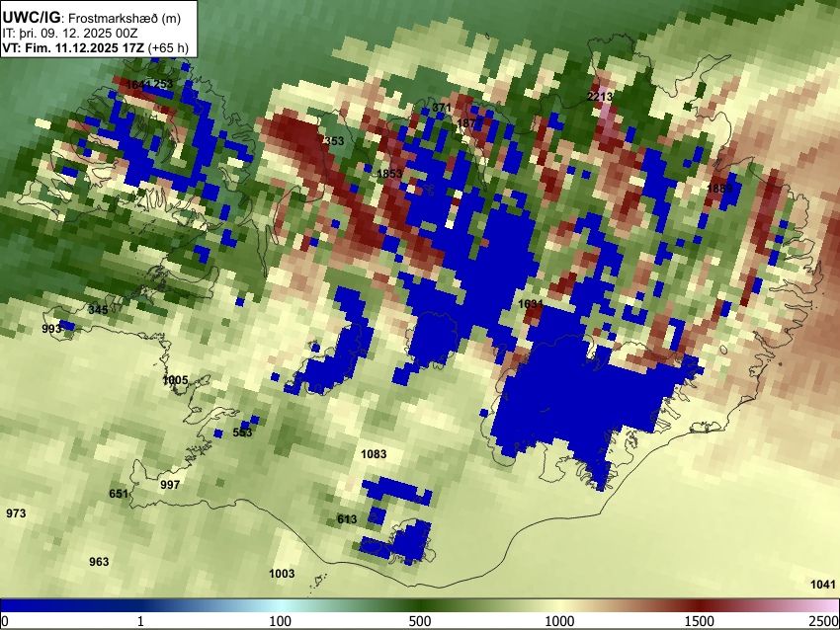Click the map value label "1041"

(823, 585)
